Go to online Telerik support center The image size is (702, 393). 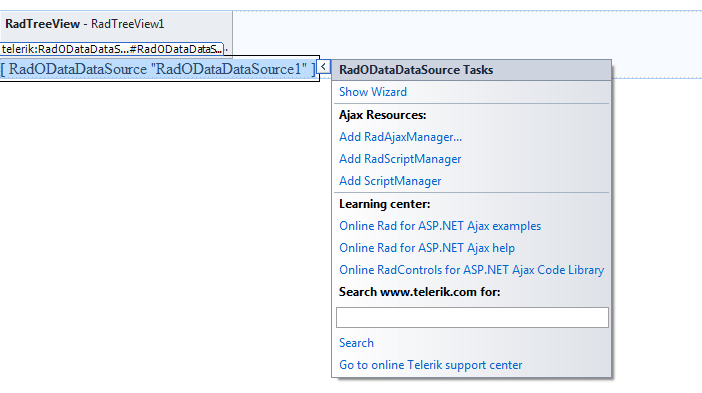click(430, 365)
